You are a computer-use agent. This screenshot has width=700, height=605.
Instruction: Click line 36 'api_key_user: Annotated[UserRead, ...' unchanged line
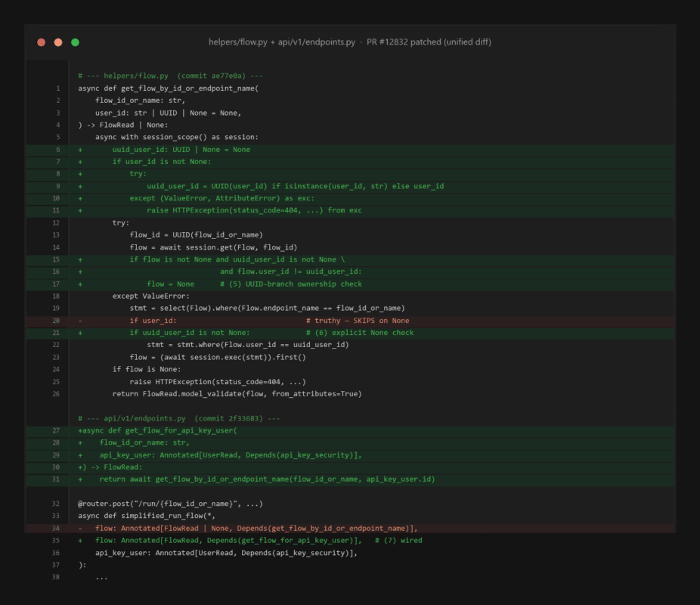point(226,553)
